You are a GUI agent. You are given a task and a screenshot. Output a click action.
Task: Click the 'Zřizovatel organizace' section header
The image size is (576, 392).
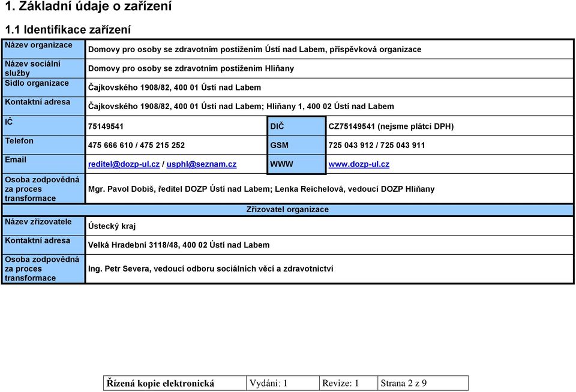[x=287, y=210]
